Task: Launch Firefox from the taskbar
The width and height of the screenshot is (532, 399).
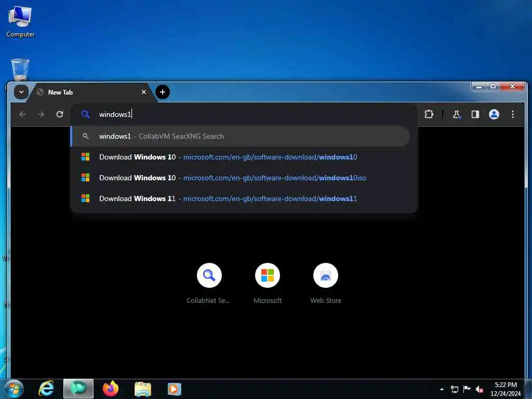Action: (111, 389)
